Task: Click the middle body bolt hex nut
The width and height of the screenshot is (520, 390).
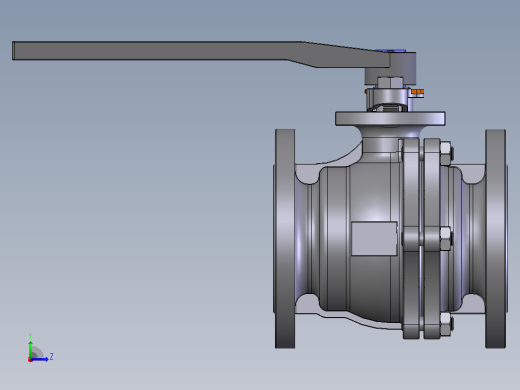Action: 446,239
